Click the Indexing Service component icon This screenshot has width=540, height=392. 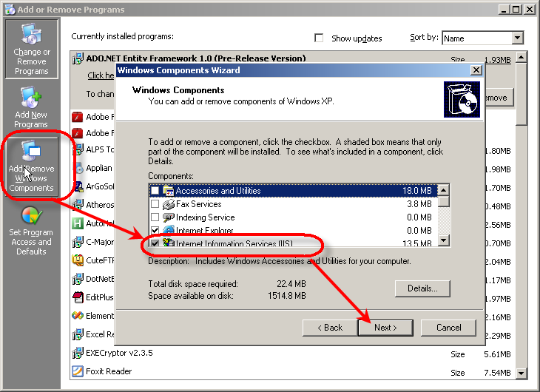point(169,217)
